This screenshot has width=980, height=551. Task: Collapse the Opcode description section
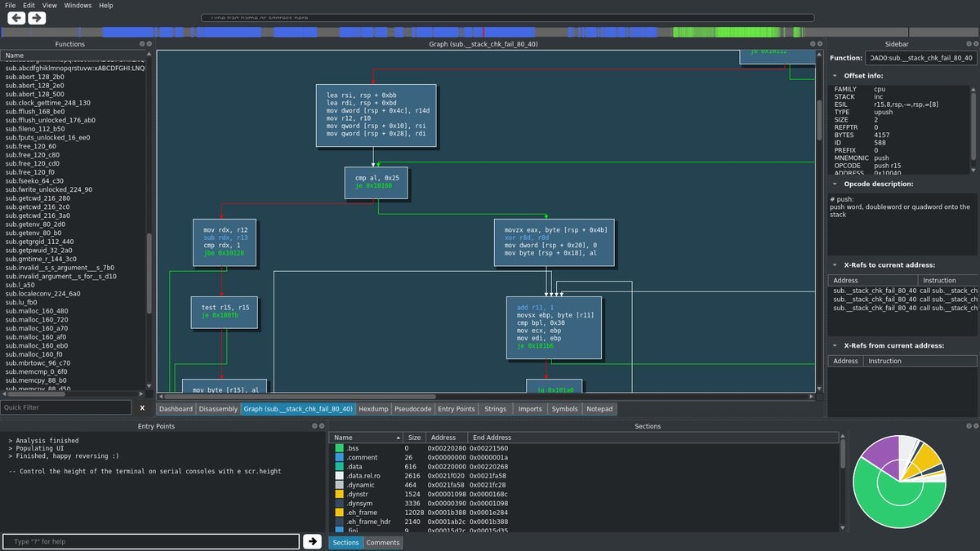tap(835, 184)
